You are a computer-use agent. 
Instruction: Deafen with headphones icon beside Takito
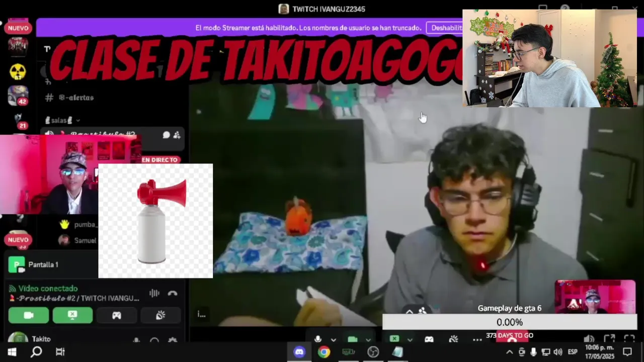click(154, 340)
